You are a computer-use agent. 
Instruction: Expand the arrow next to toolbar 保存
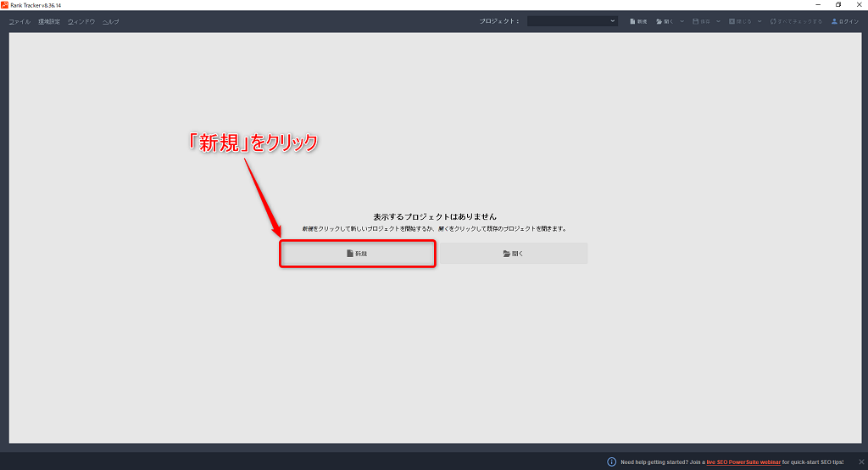click(718, 21)
